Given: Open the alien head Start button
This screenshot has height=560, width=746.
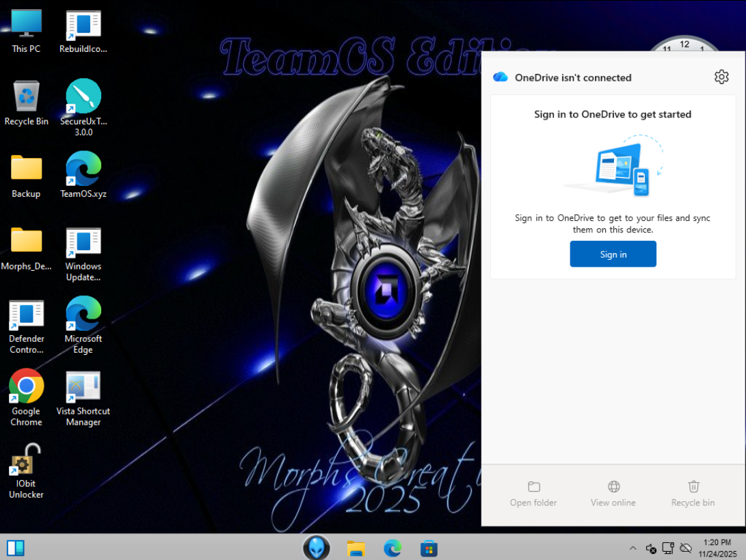Looking at the screenshot, I should tap(317, 548).
